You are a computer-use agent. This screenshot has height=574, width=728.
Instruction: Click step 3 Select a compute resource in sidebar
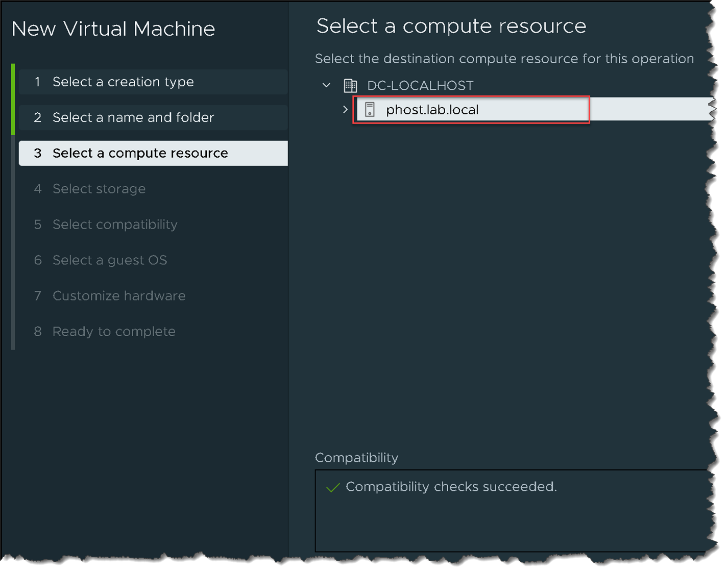[140, 153]
